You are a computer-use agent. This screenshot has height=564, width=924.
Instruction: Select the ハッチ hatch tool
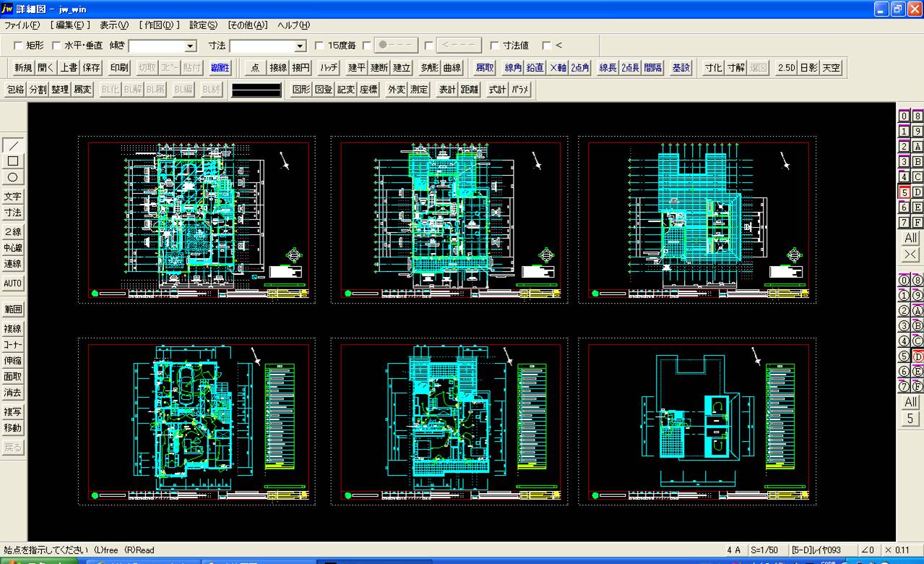329,68
